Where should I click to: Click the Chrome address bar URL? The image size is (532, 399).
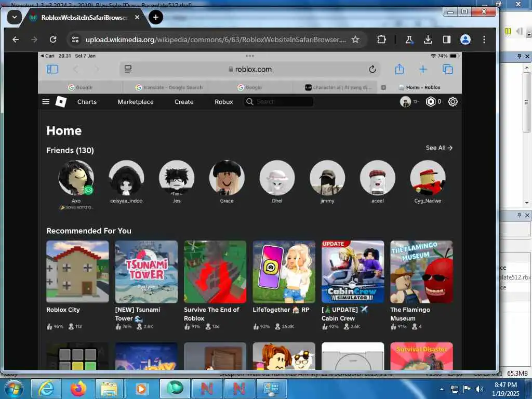[216, 39]
